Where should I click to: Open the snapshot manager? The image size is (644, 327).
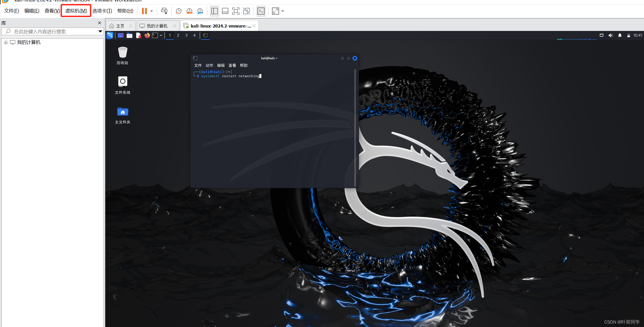point(200,11)
